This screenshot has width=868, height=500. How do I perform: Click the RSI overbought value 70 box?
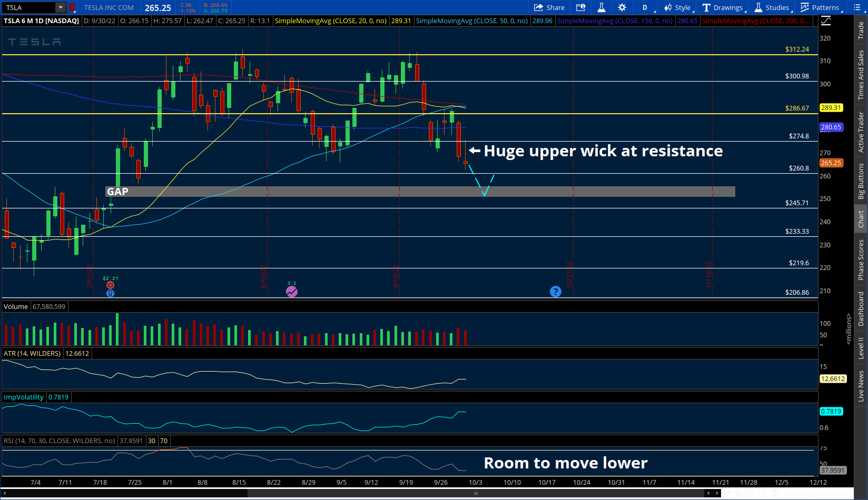(164, 441)
